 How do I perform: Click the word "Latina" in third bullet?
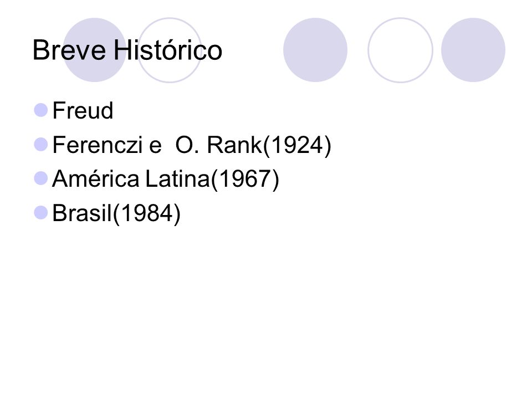178,179
